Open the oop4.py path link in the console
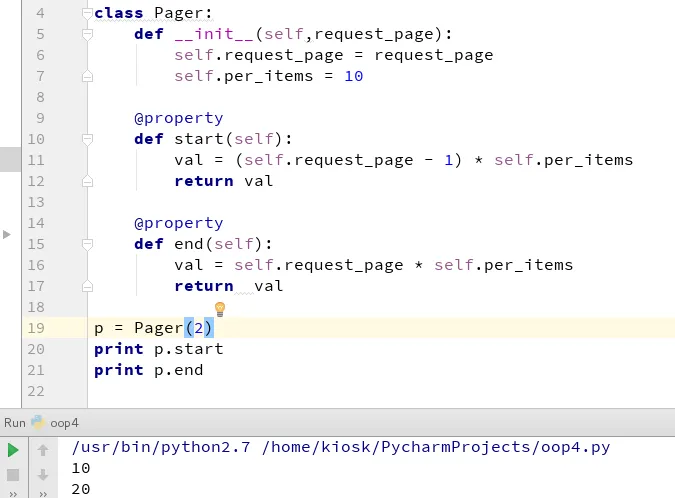This screenshot has width=675, height=498. [x=436, y=447]
